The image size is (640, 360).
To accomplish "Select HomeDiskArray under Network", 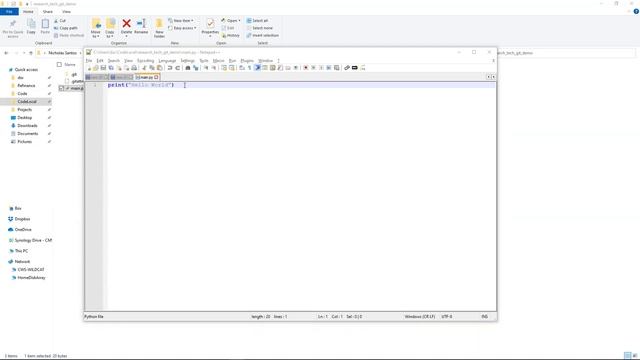I will pyautogui.click(x=31, y=278).
